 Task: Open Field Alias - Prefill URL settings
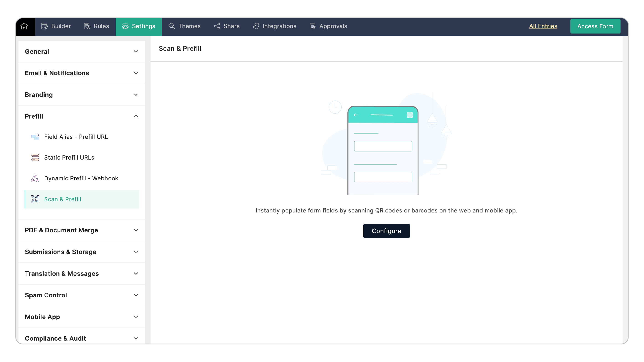tap(76, 137)
